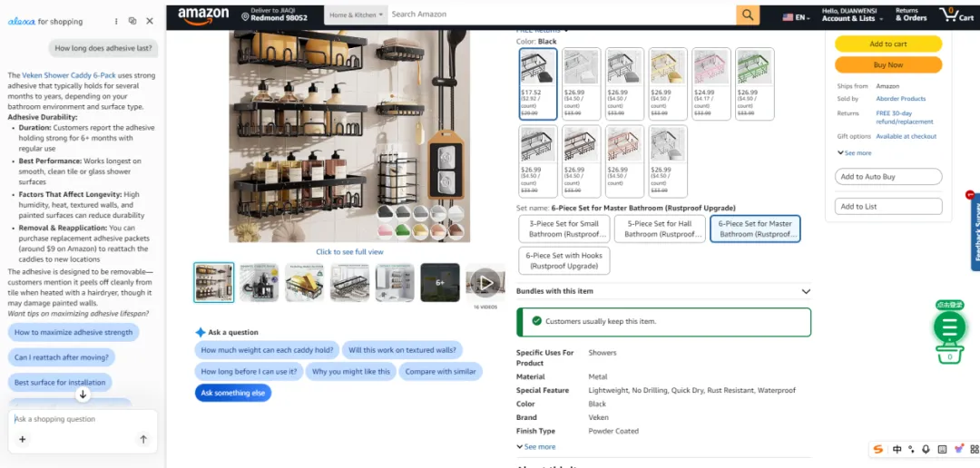
Task: Click the green floating menu icon
Action: (949, 327)
